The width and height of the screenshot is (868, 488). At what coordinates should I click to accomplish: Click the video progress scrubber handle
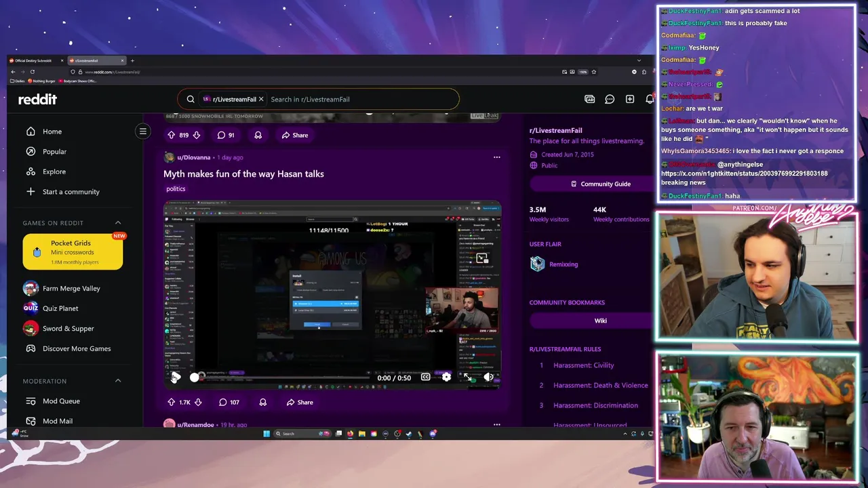195,378
